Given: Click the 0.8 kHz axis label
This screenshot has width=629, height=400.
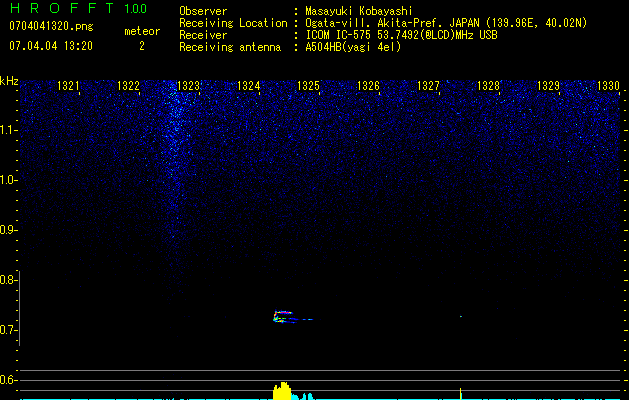Looking at the screenshot, I should (x=8, y=280).
